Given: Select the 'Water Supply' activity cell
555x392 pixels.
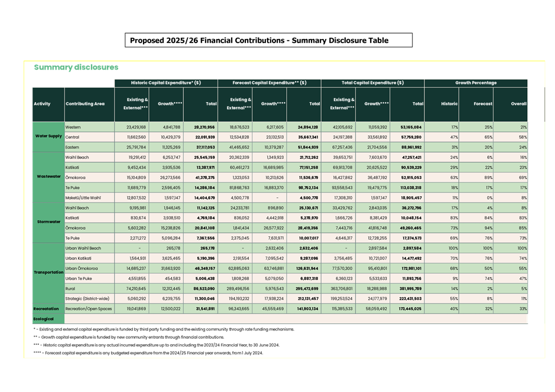Looking at the screenshot, I should (48, 136).
